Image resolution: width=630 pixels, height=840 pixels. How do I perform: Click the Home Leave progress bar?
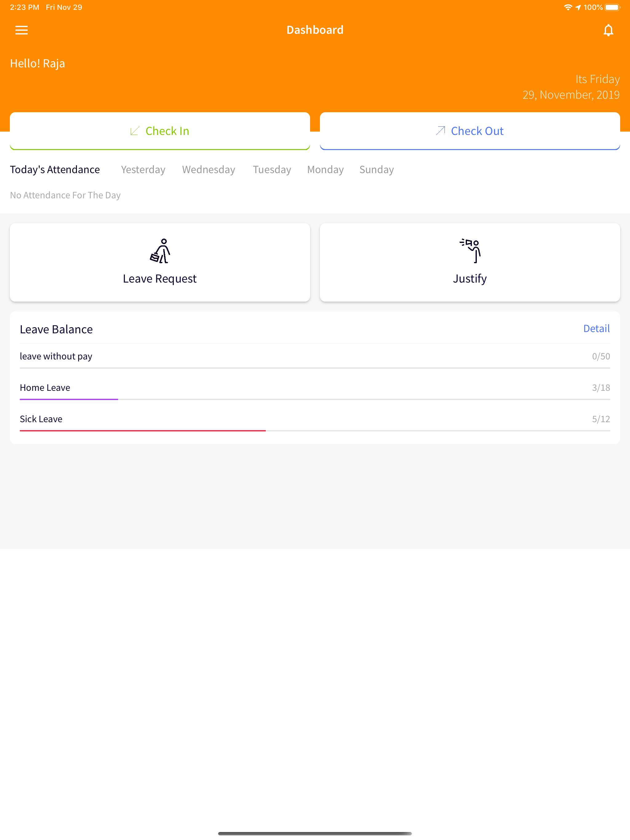coord(315,399)
